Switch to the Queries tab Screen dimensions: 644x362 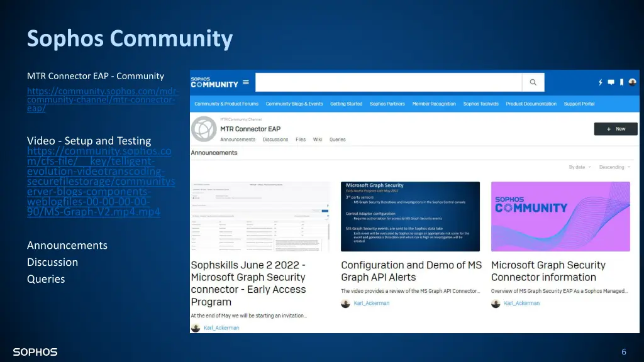pos(337,140)
